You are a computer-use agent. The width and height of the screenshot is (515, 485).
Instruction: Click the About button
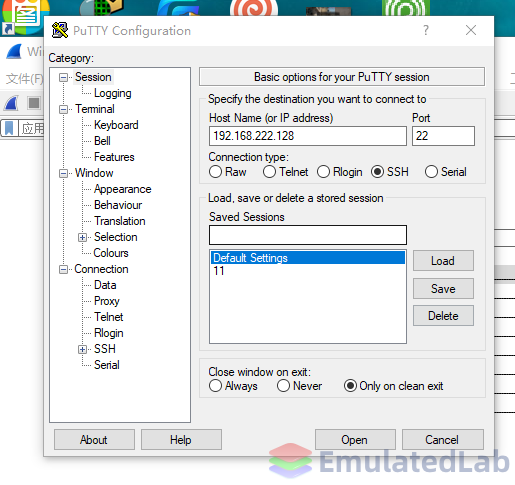[94, 440]
